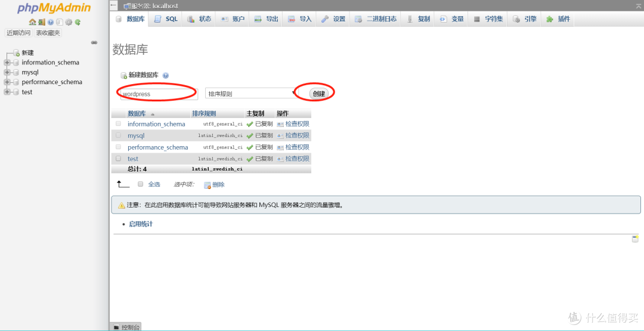Viewport: 644px width, 331px height.
Task: Click collapse arrow at top of main panel
Action: [114, 6]
